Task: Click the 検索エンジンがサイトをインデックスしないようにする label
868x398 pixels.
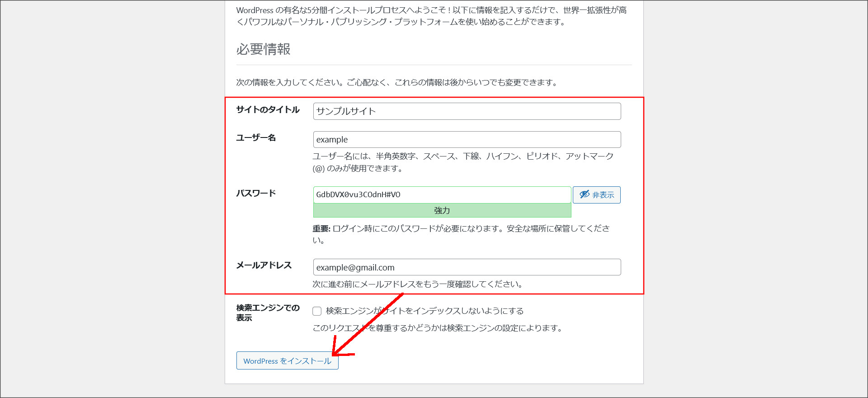Action: point(424,311)
